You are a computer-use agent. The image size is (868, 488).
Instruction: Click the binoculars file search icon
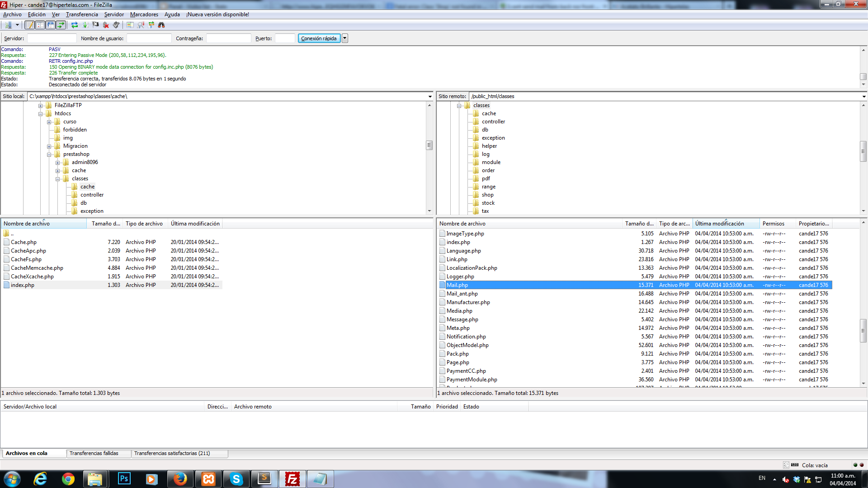[x=161, y=25]
